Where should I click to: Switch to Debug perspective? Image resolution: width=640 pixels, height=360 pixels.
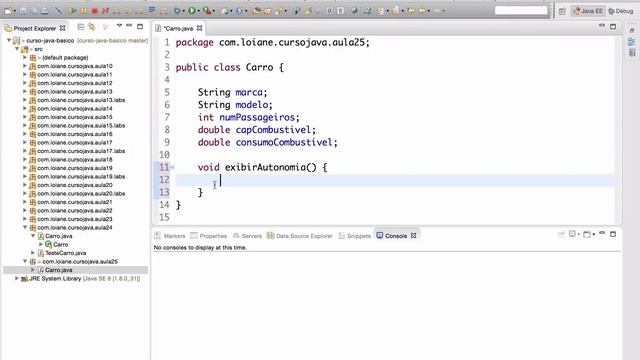(621, 11)
